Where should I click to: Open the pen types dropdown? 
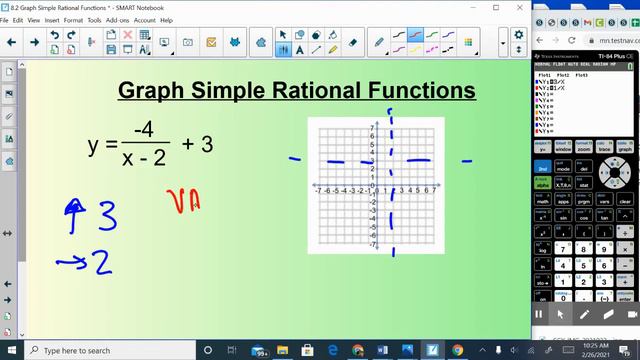coord(379,42)
